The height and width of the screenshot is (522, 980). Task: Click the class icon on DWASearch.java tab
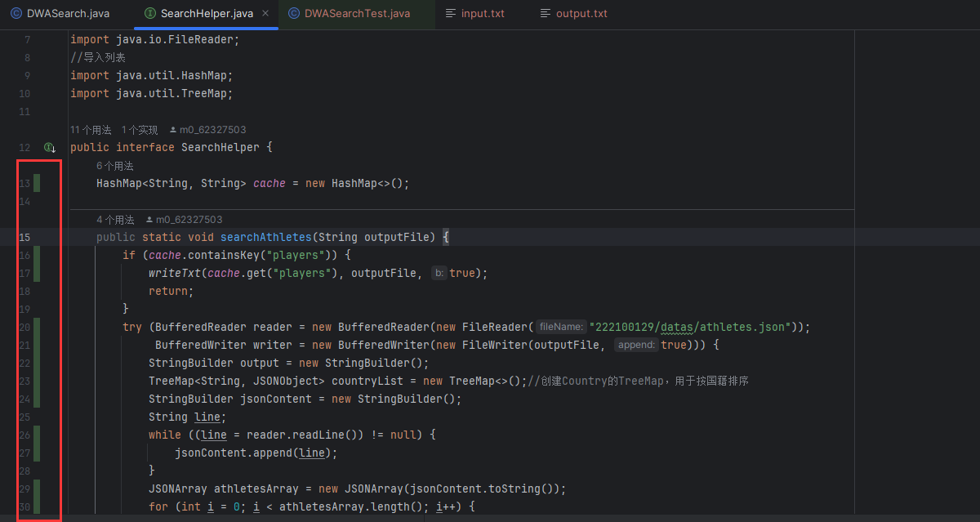coord(16,14)
